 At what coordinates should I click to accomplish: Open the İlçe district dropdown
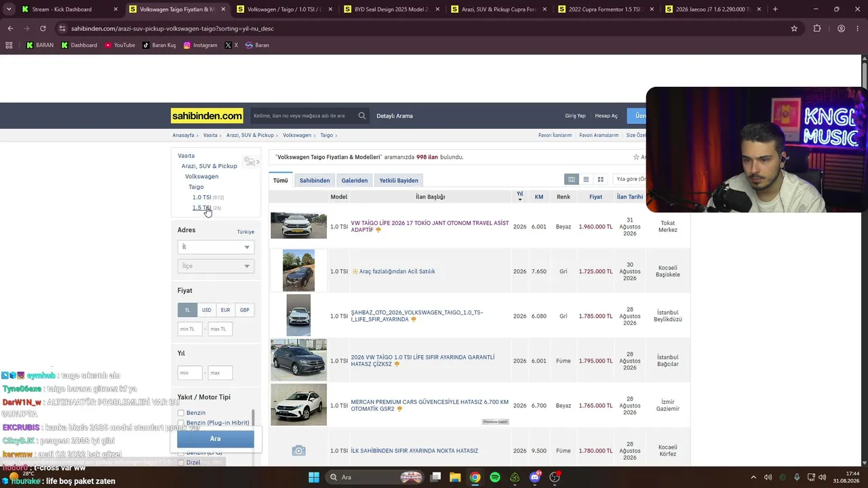(216, 266)
